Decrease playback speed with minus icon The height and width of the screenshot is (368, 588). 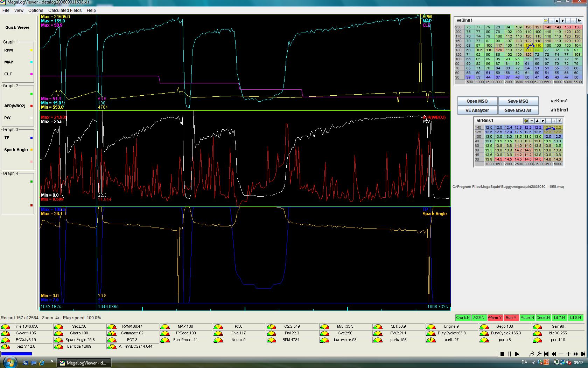click(x=561, y=354)
